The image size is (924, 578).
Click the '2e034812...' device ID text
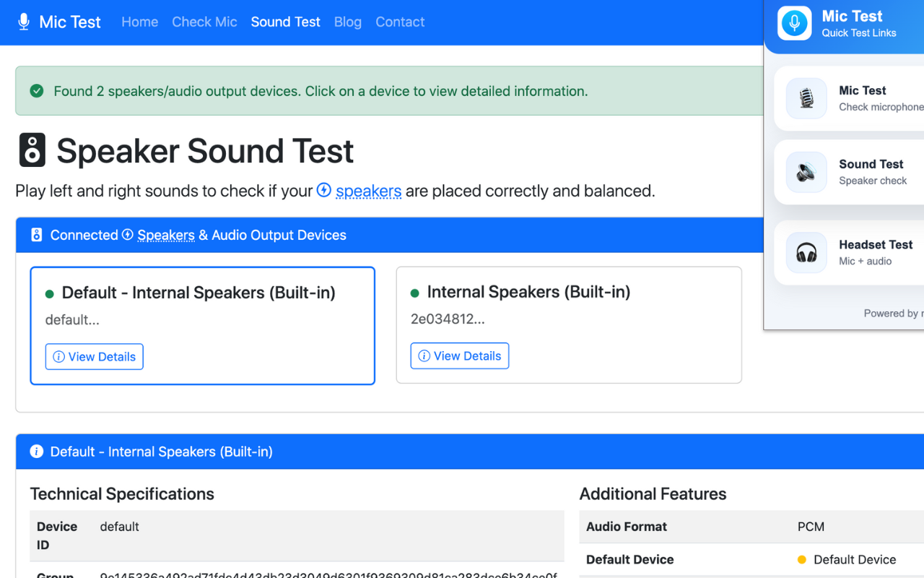(x=448, y=319)
